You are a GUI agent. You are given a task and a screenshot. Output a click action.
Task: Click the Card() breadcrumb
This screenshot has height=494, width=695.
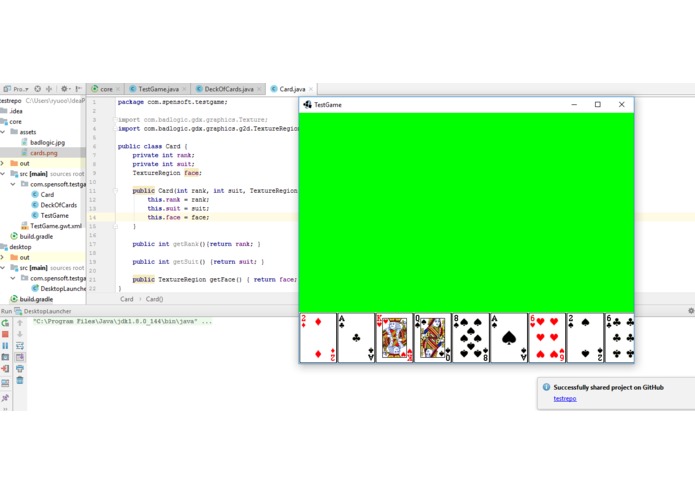click(154, 299)
